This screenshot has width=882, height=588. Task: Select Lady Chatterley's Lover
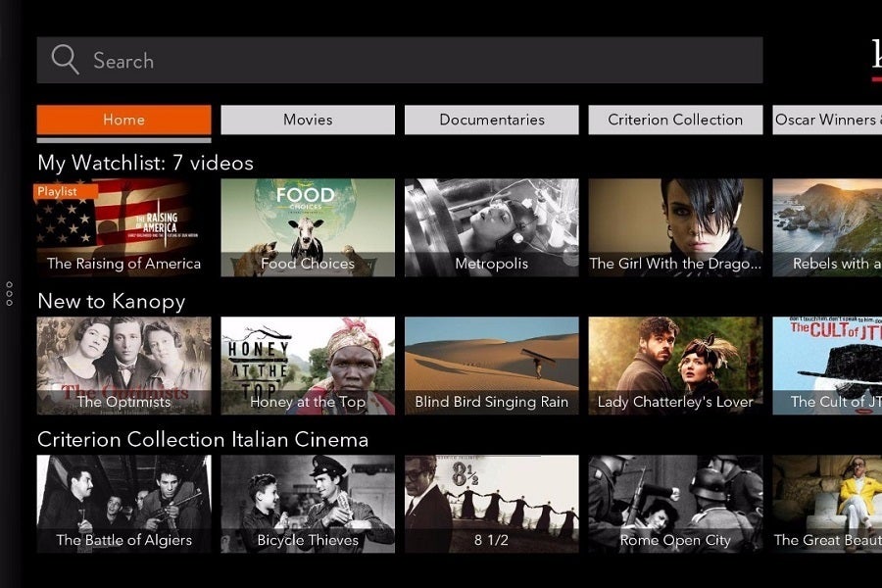pos(675,366)
